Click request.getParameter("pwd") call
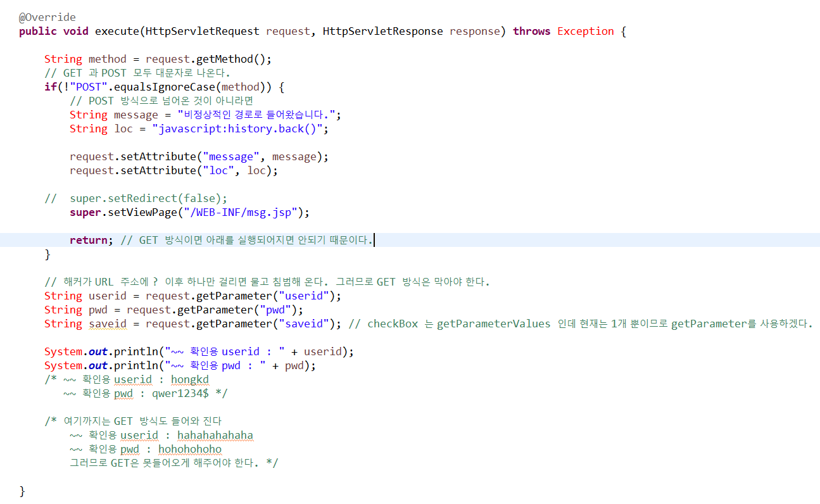Screen dimensions: 820x504 212,310
